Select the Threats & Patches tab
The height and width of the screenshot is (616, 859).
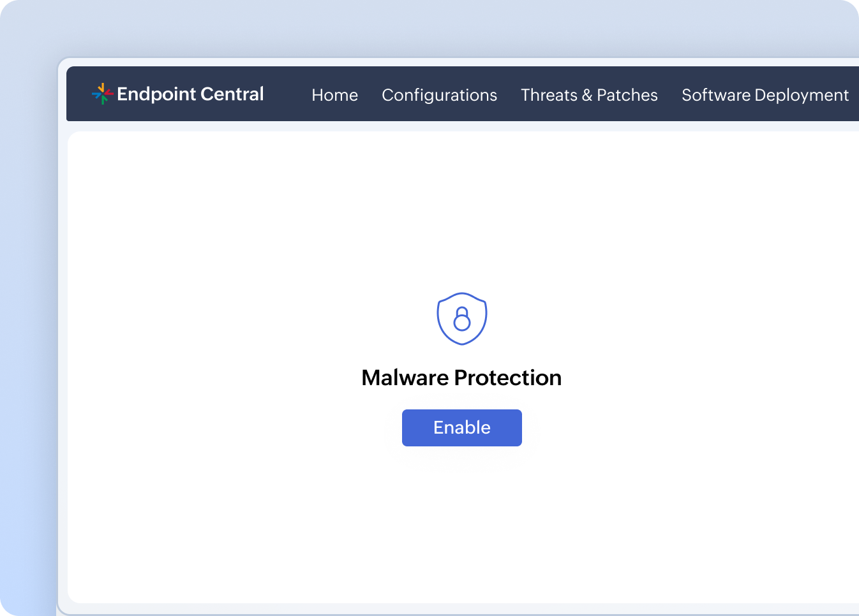point(589,95)
